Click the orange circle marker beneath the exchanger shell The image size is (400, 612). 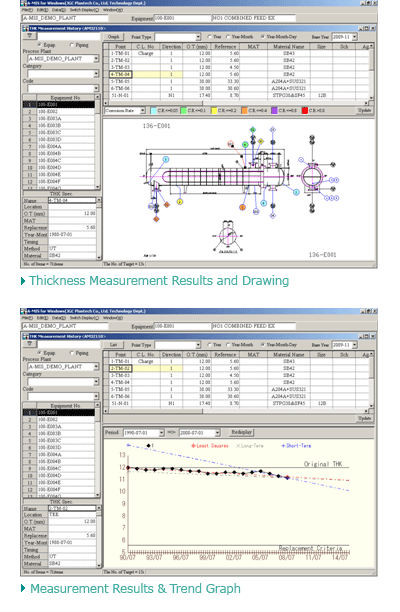242,207
